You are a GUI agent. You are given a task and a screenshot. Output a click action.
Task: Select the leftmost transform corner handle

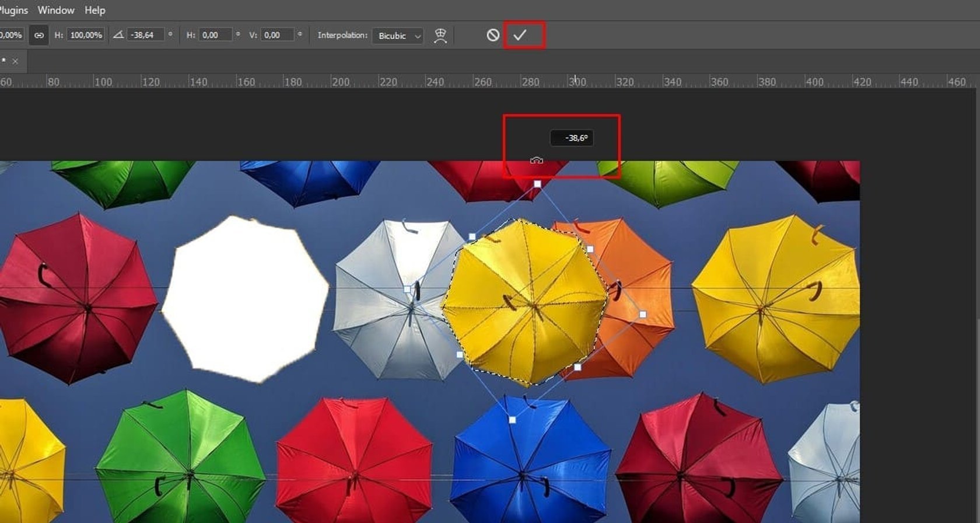click(407, 289)
